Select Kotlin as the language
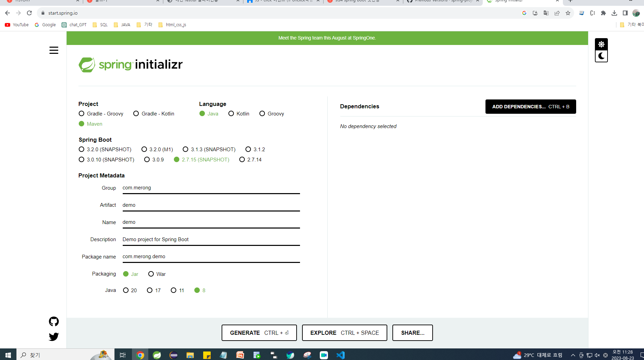The width and height of the screenshot is (644, 360). tap(239, 113)
